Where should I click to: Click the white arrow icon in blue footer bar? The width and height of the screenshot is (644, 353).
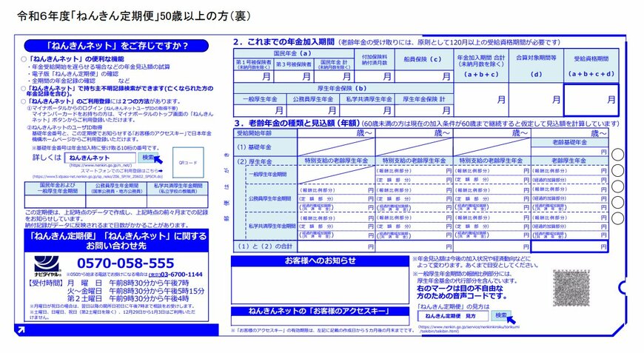tap(21, 329)
